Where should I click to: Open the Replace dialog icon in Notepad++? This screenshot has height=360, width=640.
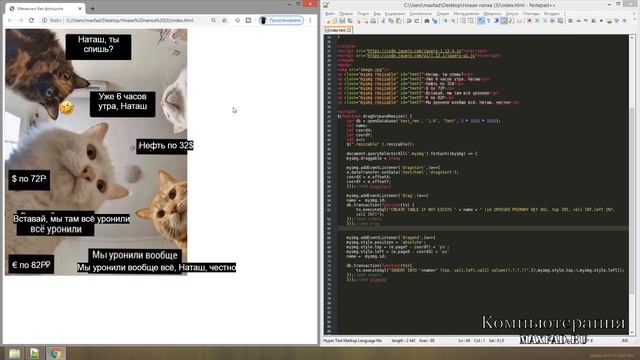(435, 21)
